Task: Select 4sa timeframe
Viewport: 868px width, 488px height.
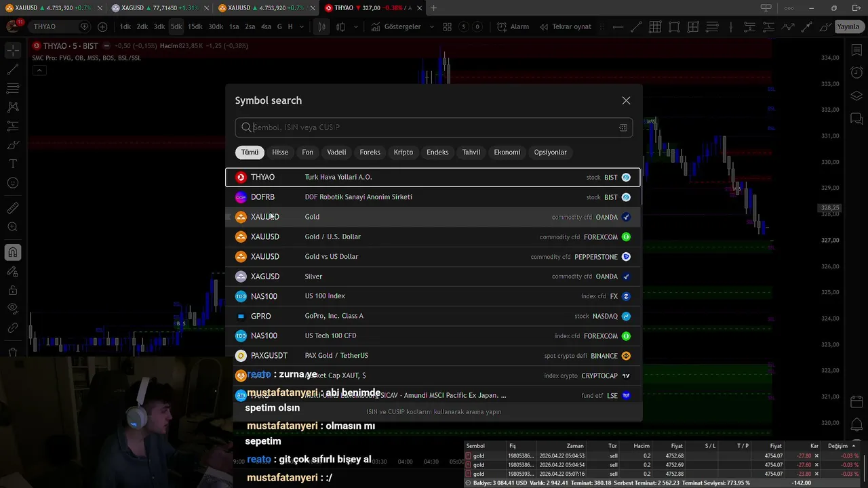Action: coord(266,26)
